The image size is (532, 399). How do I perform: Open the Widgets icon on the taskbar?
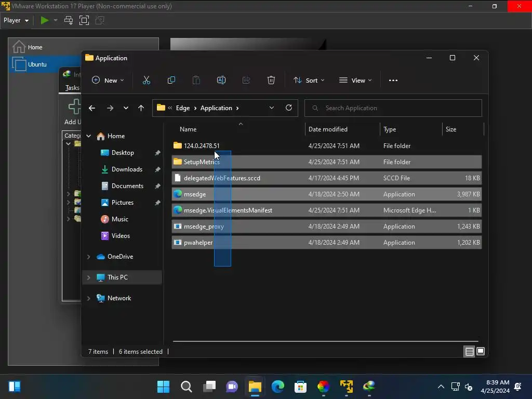[15, 387]
